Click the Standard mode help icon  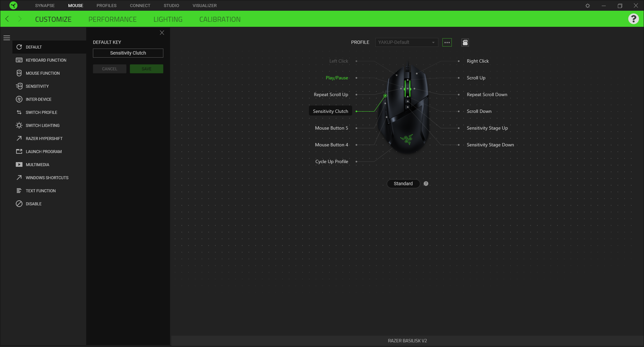(426, 184)
